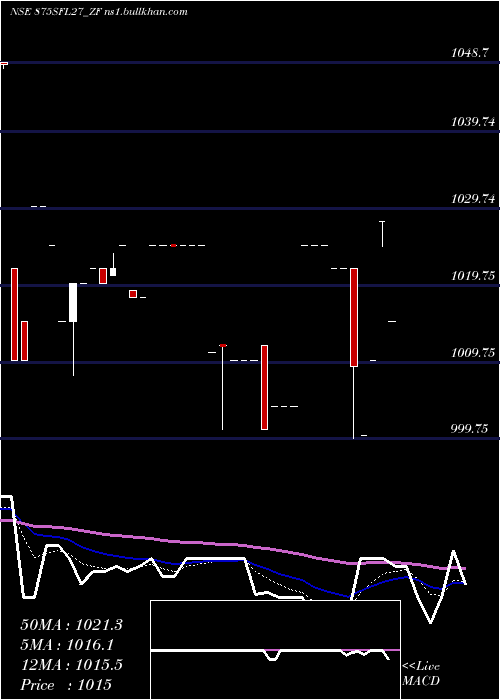Click the 1048.7 price level label
Screen dimensions: 500x700
coord(469,53)
